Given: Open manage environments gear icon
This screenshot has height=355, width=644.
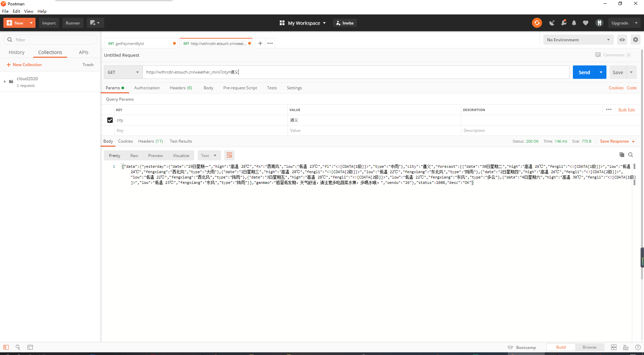Looking at the screenshot, I should click(x=635, y=40).
